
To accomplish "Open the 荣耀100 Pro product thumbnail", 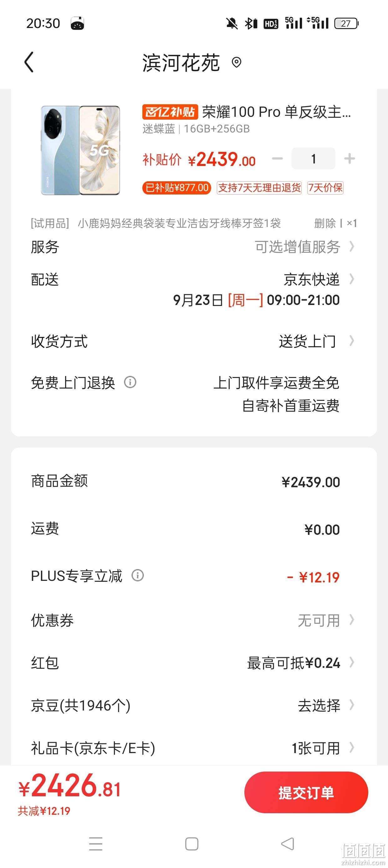I will (80, 150).
